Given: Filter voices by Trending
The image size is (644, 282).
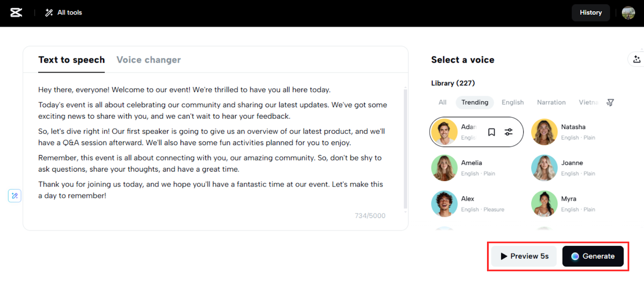Looking at the screenshot, I should coord(474,102).
